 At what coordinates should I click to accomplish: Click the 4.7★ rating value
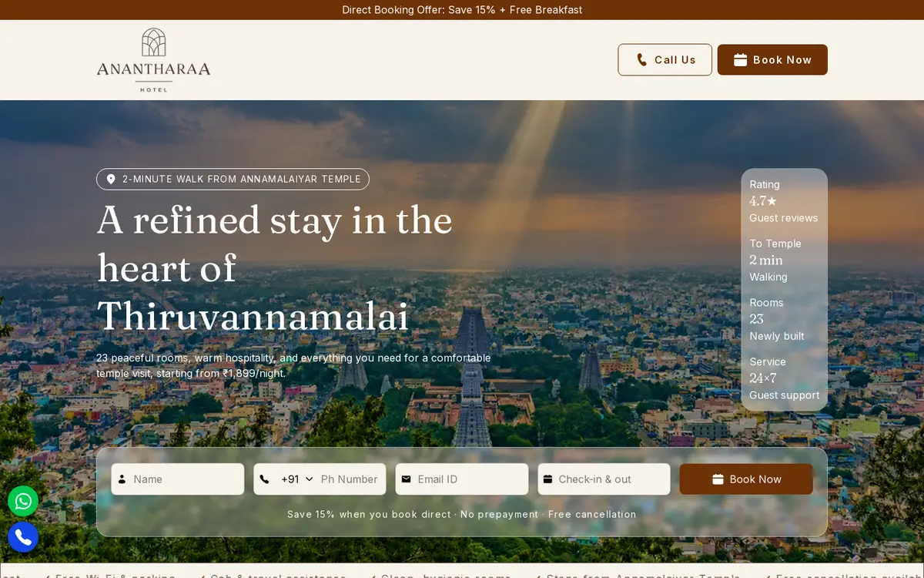click(x=763, y=201)
